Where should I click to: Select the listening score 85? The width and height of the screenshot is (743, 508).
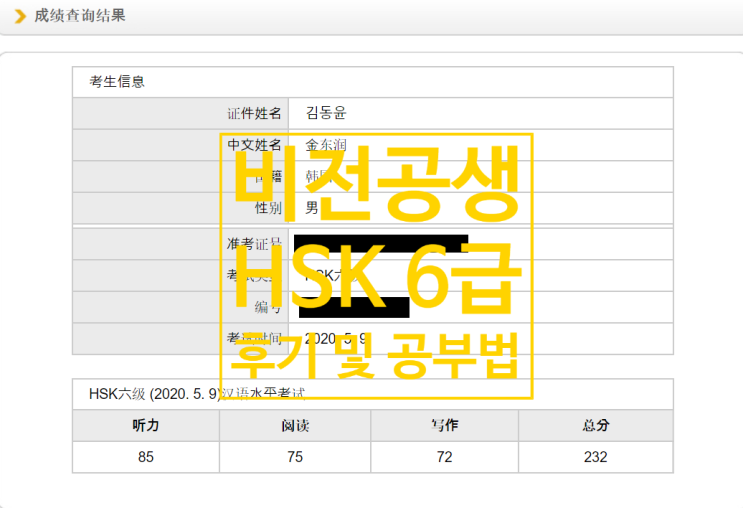[146, 457]
